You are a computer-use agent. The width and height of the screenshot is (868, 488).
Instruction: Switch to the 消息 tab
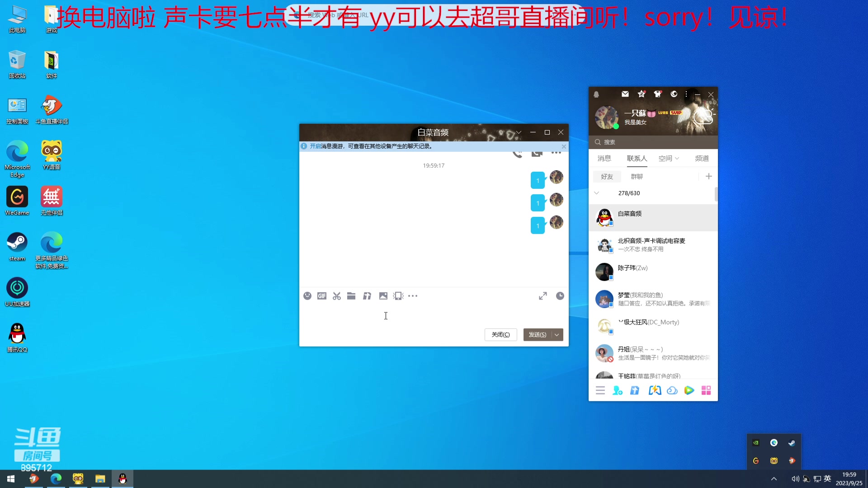pos(604,159)
